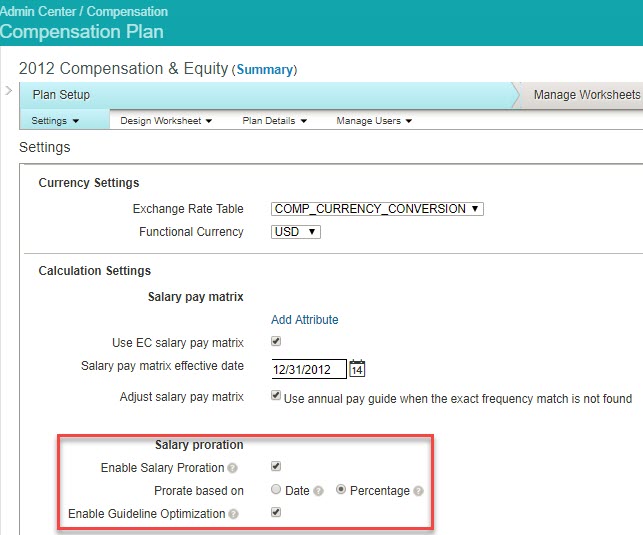This screenshot has width=643, height=535.
Task: Expand the side panel chevron arrow
Action: 9,91
